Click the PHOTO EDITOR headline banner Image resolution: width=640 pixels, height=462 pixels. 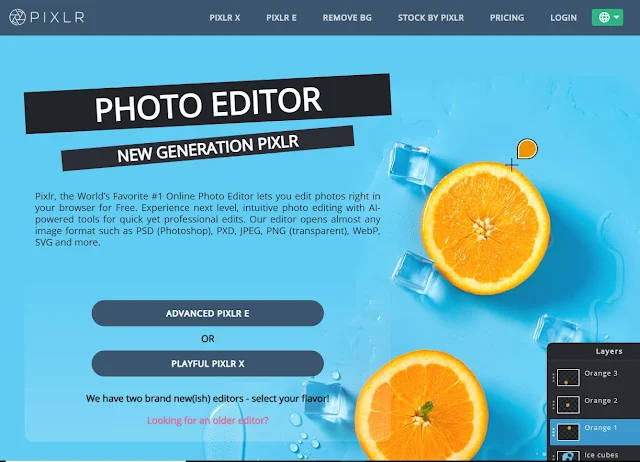(x=208, y=103)
